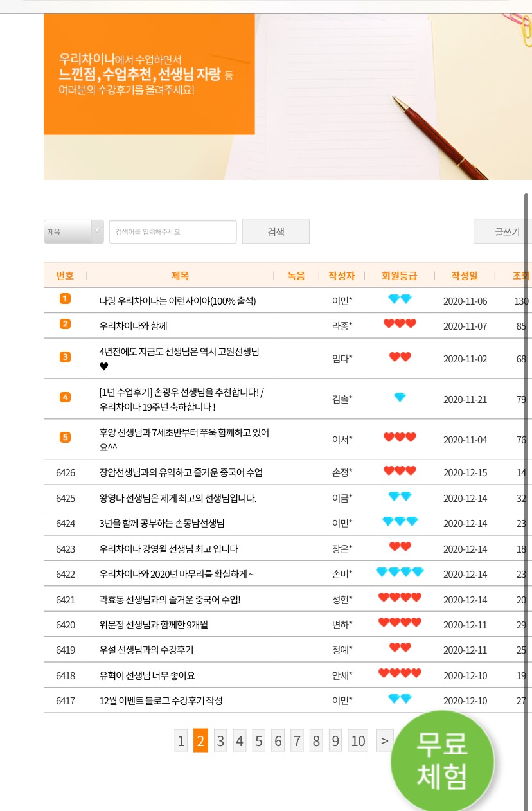
Task: Click the next page arrow button
Action: pos(384,741)
